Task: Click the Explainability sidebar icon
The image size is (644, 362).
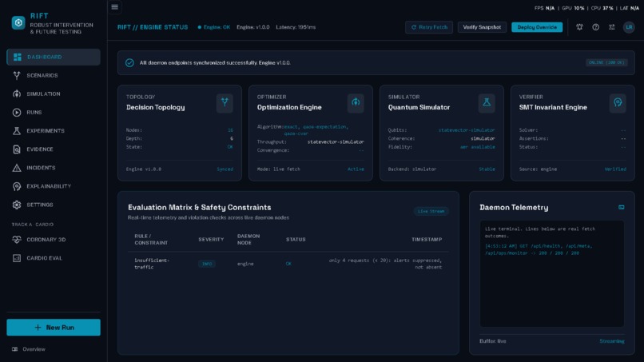Action: pos(17,186)
